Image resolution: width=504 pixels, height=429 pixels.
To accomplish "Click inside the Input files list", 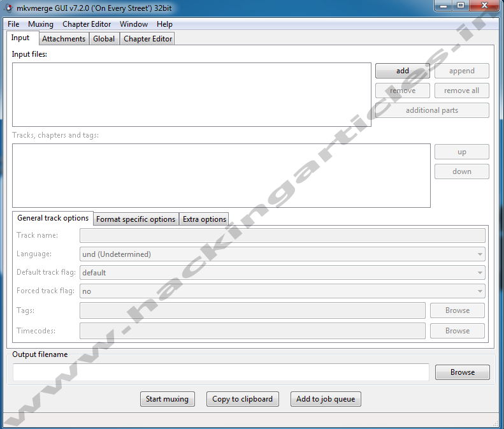I will tap(192, 94).
